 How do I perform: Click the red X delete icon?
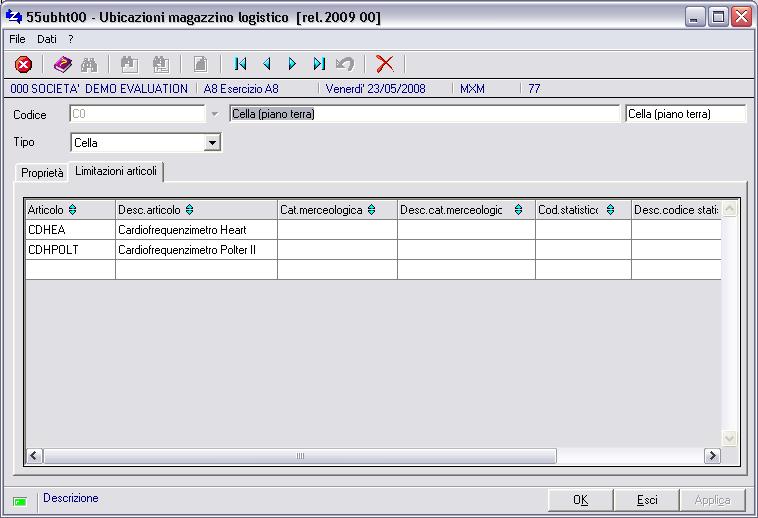pos(385,64)
